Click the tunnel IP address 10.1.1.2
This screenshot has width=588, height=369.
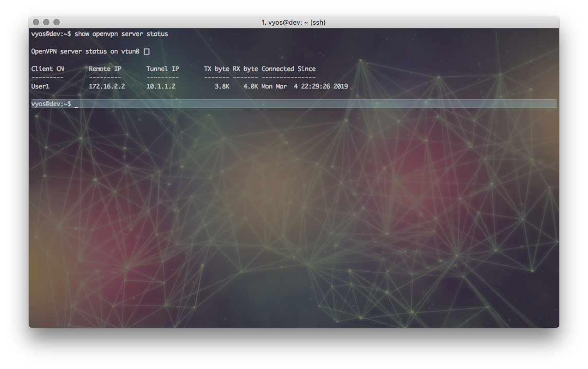point(161,86)
